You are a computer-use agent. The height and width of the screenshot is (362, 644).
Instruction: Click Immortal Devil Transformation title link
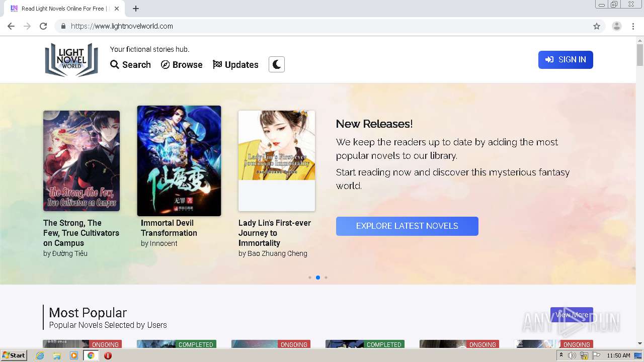(x=169, y=228)
